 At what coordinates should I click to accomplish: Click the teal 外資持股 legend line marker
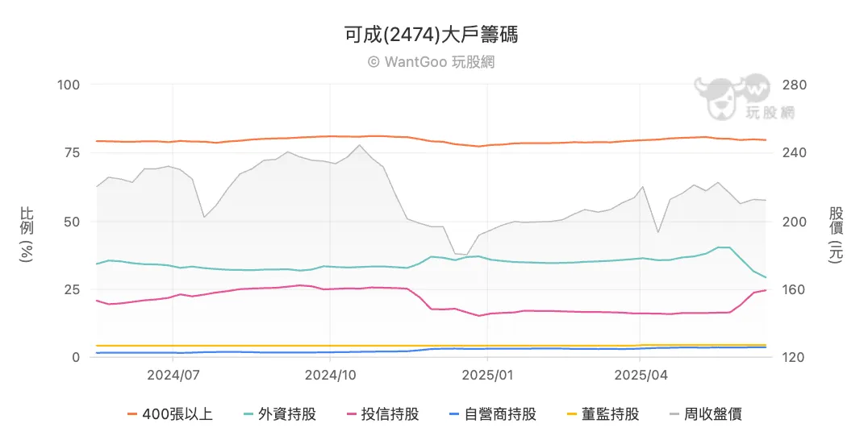pos(249,414)
